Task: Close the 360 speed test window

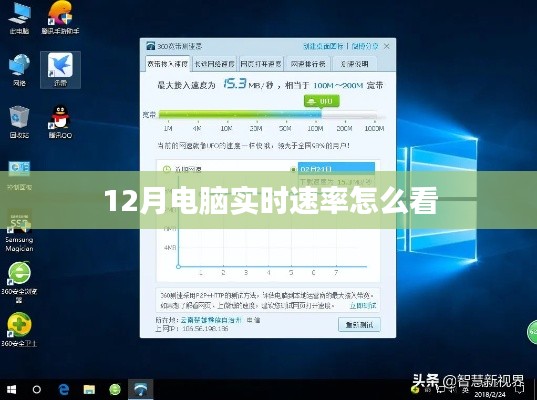Action: 387,46
